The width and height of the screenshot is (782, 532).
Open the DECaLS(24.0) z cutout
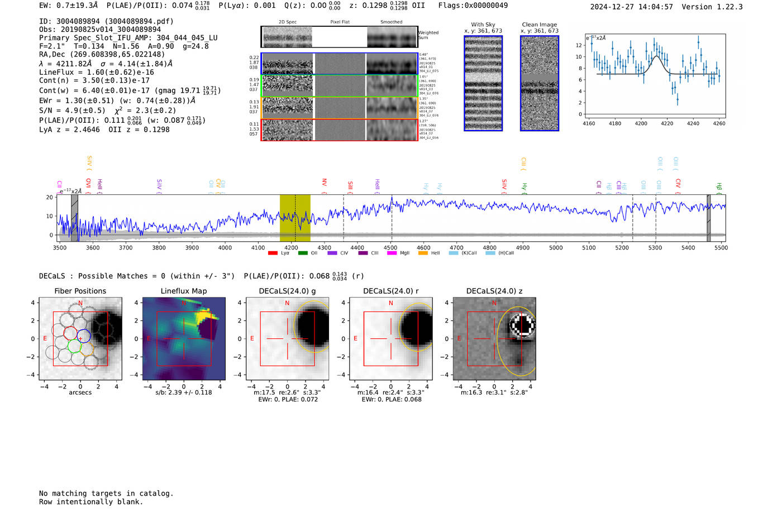click(x=494, y=339)
